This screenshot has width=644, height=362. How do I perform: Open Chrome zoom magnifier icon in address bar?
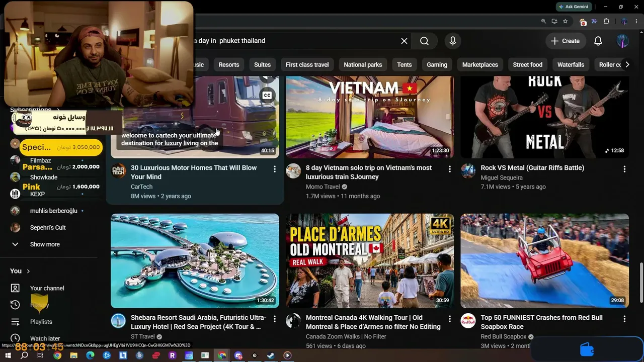(543, 21)
